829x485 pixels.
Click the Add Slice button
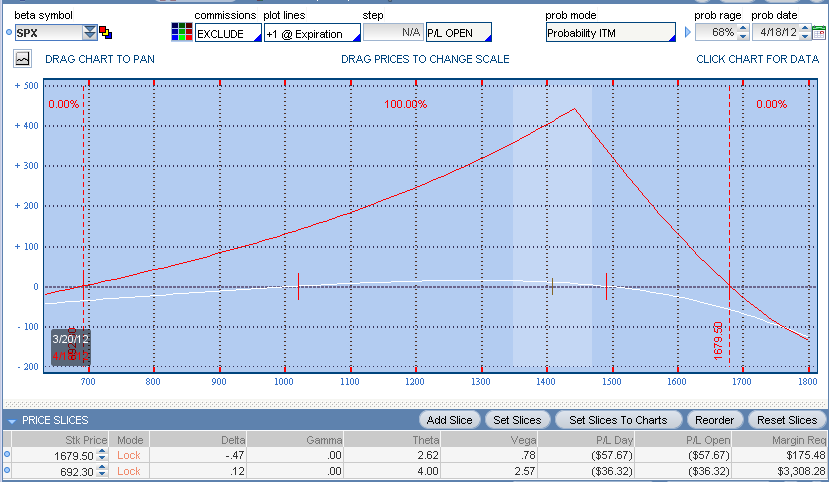(449, 420)
